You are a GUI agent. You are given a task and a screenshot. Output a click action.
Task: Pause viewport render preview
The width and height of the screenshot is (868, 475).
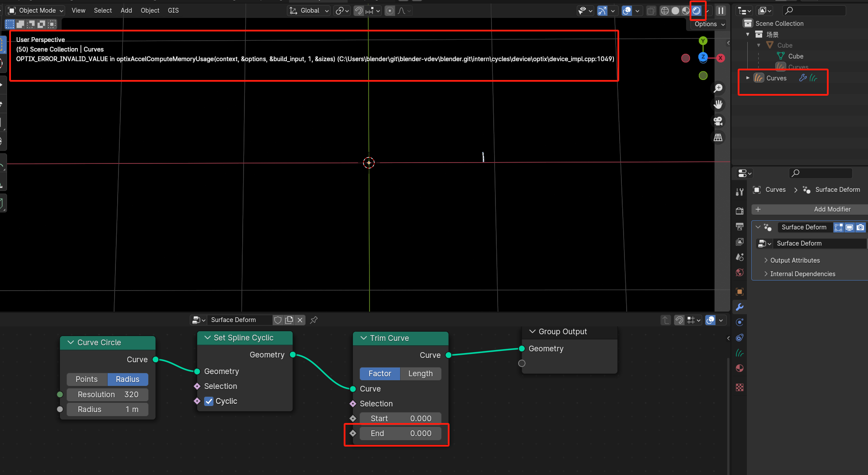point(721,10)
